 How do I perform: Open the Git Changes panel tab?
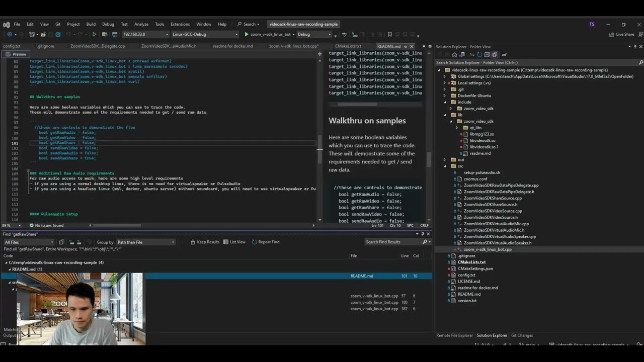click(x=522, y=335)
